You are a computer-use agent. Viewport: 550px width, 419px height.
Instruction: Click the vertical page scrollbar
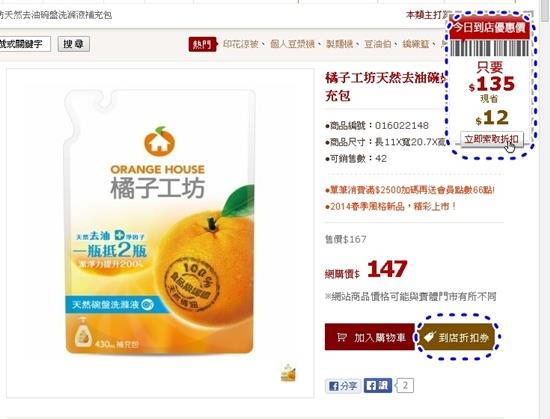coord(544,209)
